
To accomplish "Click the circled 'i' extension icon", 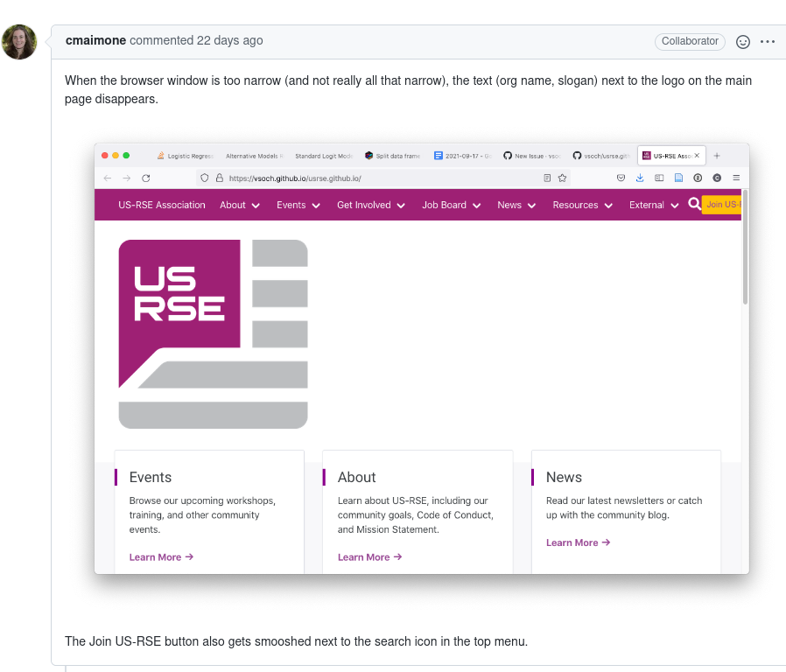I will tap(698, 178).
